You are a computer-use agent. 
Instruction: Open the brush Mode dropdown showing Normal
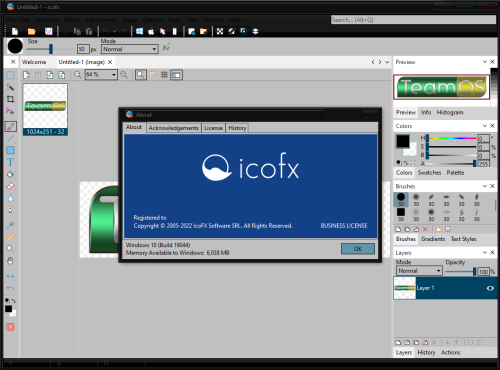(129, 49)
